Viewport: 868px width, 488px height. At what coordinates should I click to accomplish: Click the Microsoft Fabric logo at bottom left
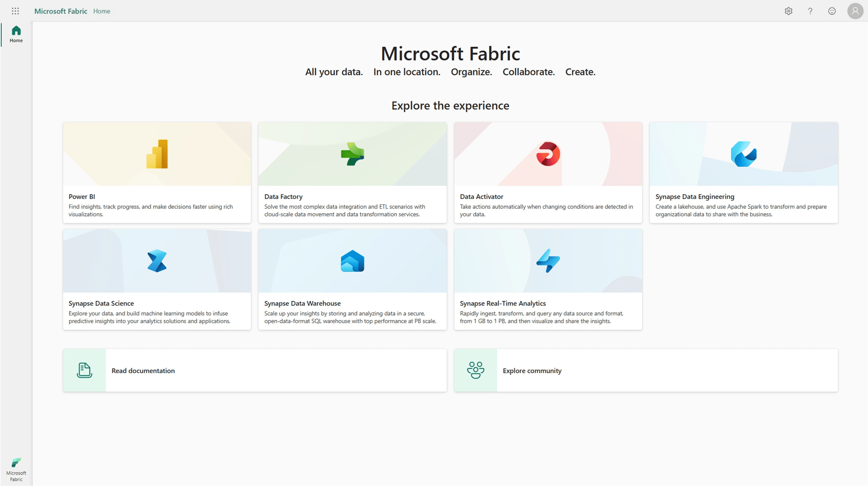[x=16, y=468]
